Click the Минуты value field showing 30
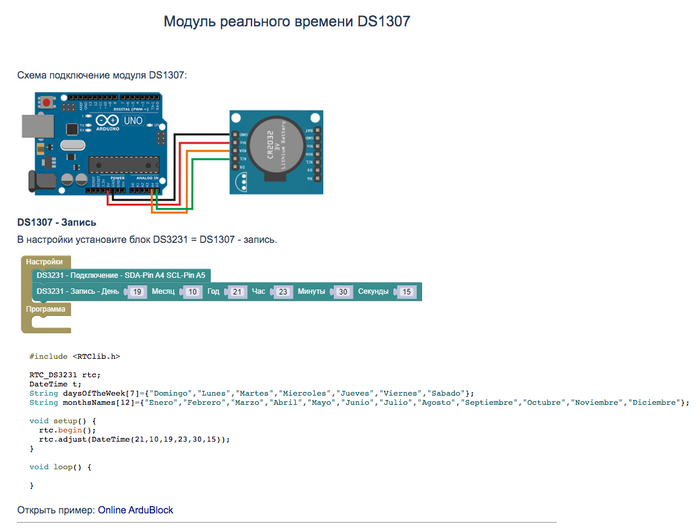The width and height of the screenshot is (700, 530). point(343,291)
